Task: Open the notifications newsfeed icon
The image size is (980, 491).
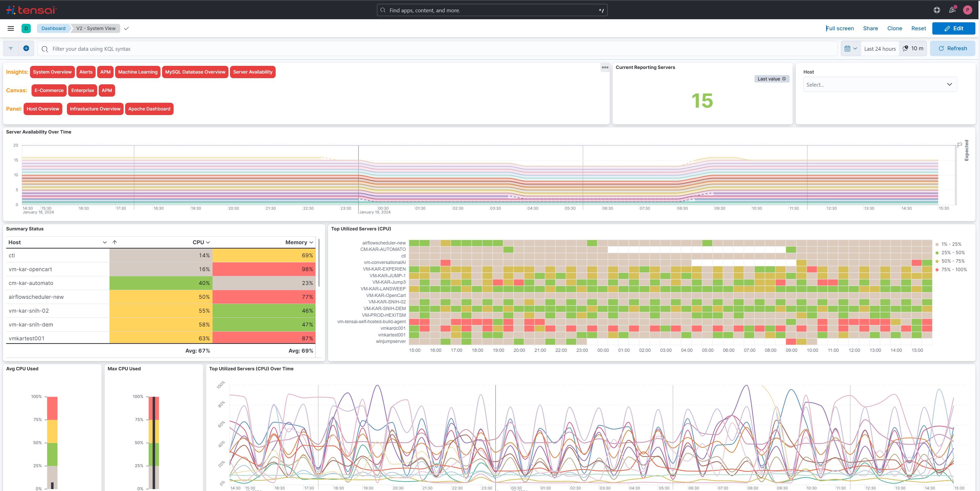Action: pos(952,10)
